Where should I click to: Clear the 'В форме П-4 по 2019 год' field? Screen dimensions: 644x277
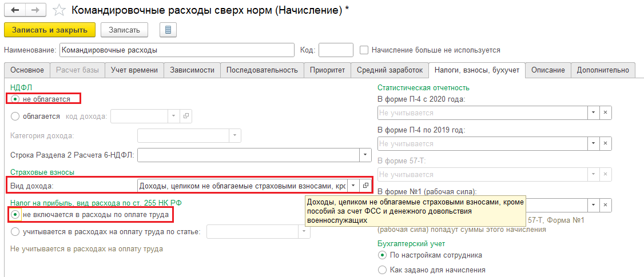pos(605,143)
